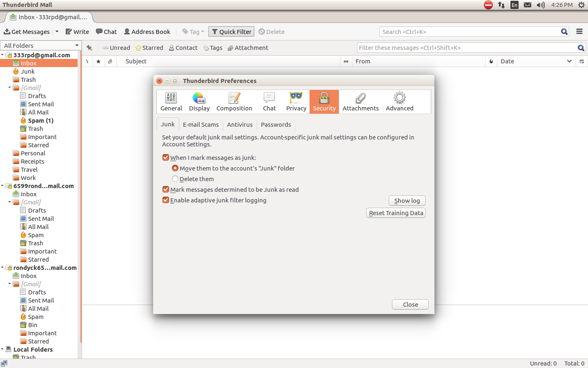The width and height of the screenshot is (588, 368).
Task: Sort by the attachment column header
Action: click(110, 61)
